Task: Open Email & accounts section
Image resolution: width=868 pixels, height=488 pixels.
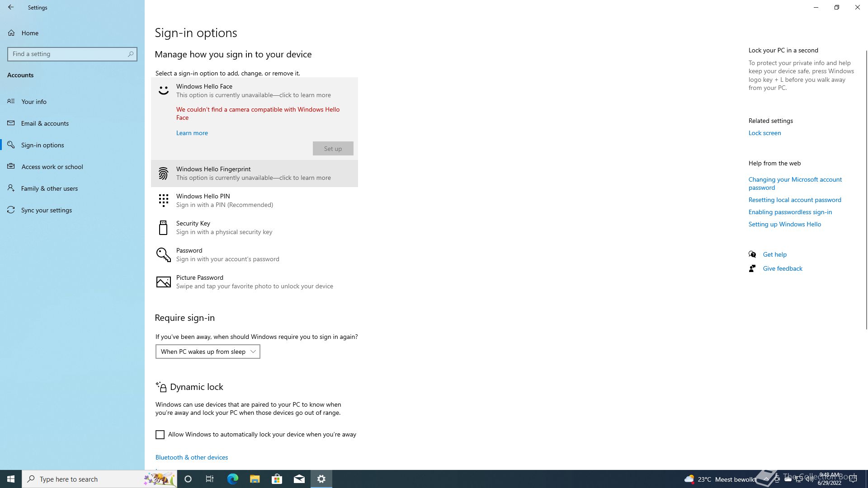Action: [72, 123]
